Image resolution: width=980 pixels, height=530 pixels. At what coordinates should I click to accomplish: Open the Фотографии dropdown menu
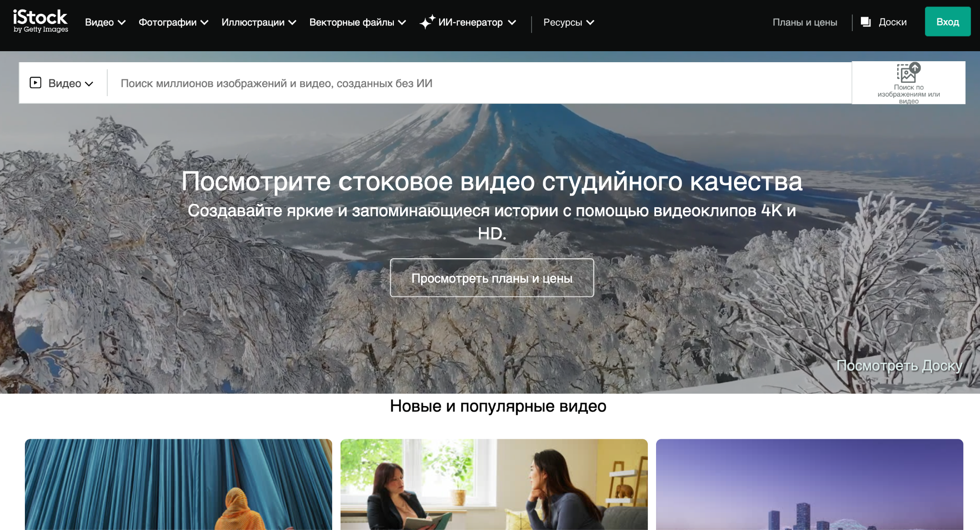pyautogui.click(x=173, y=22)
